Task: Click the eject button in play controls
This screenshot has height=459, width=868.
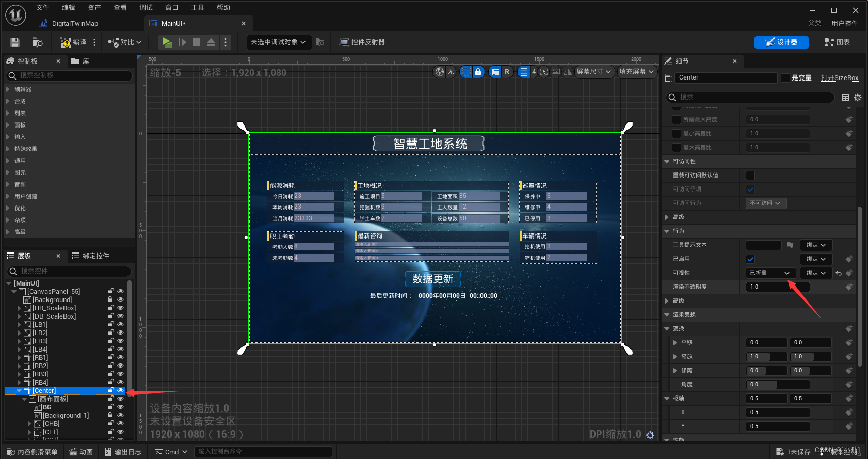Action: (211, 42)
